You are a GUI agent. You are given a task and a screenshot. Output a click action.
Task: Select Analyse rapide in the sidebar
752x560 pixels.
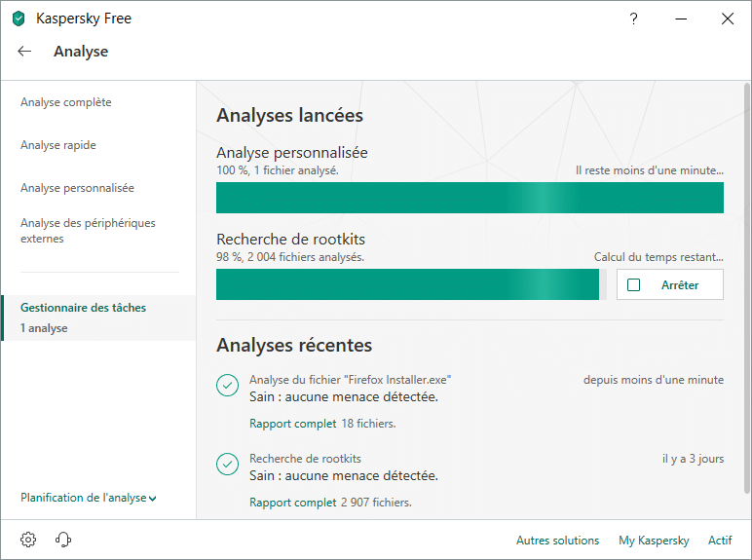click(x=58, y=145)
